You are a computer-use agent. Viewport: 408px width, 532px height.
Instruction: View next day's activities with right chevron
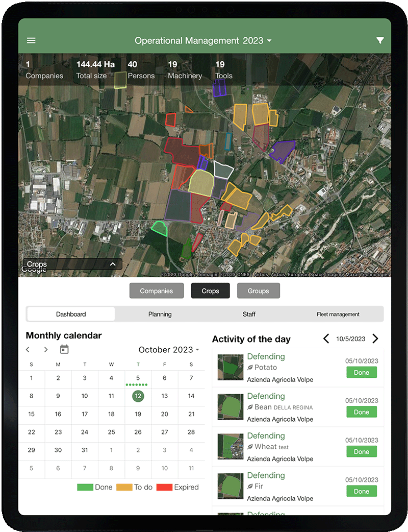click(x=376, y=338)
